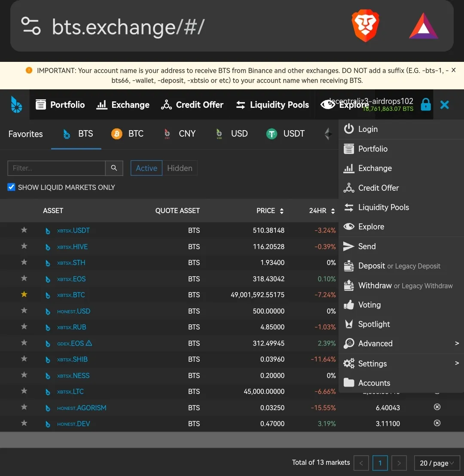
Task: Star the XBTSX.EOS market
Action: [24, 278]
